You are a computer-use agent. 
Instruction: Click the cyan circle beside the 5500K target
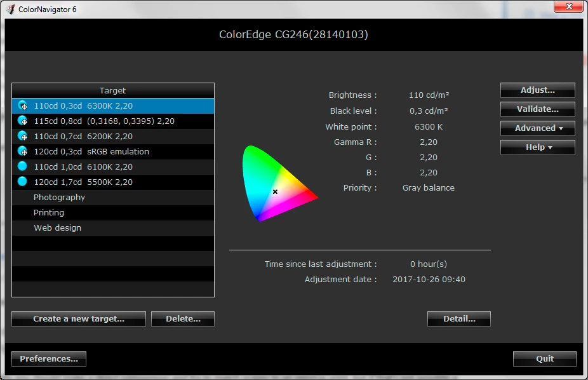pyautogui.click(x=22, y=181)
